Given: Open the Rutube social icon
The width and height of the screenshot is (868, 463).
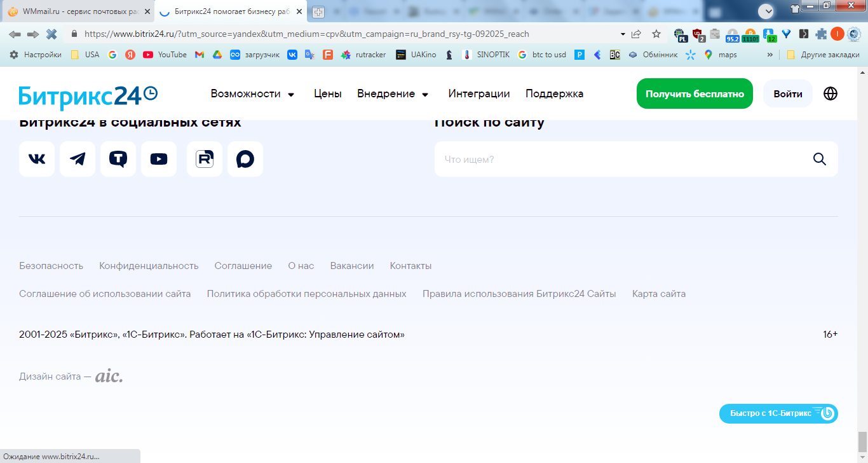Looking at the screenshot, I should [x=205, y=159].
